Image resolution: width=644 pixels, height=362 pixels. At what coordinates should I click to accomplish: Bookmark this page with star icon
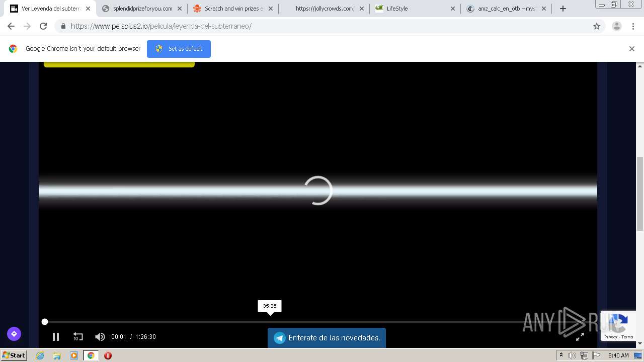coord(597,26)
